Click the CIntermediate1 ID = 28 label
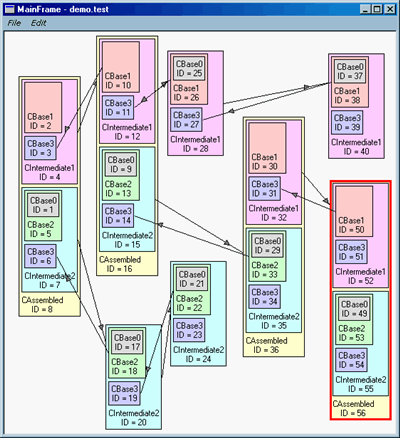 click(x=195, y=144)
